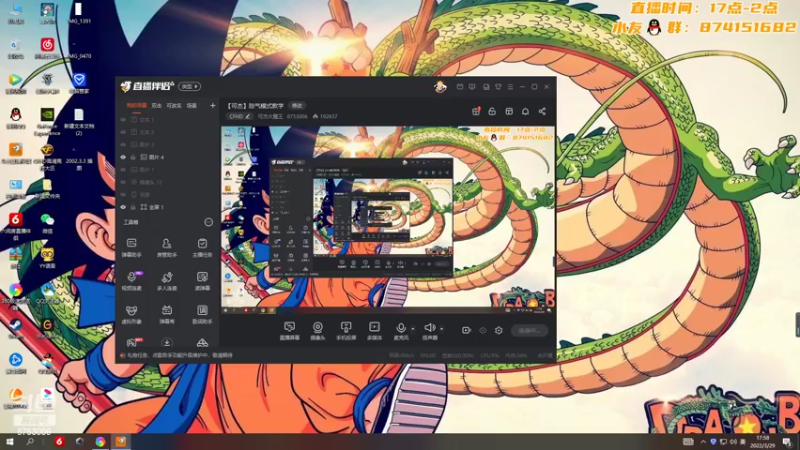
Task: Select the 图片 4 source row
Action: point(167,157)
